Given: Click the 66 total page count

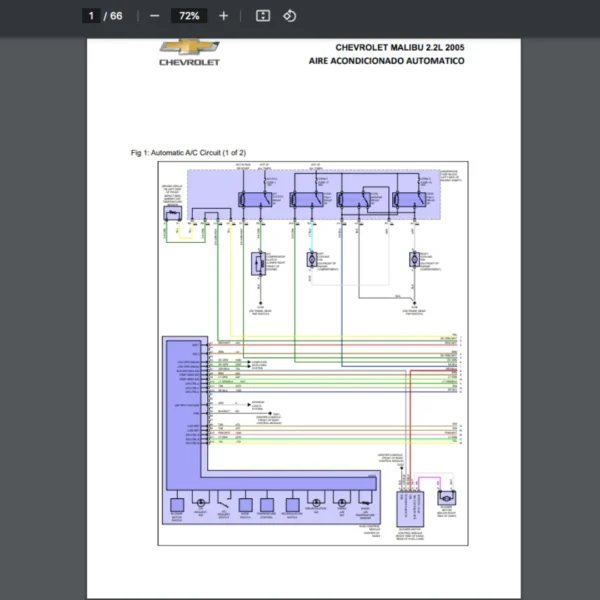Looking at the screenshot, I should (116, 16).
